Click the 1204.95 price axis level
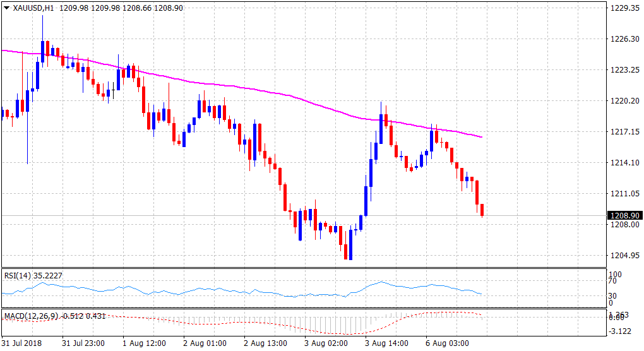The height and width of the screenshot is (351, 644). pyautogui.click(x=623, y=256)
